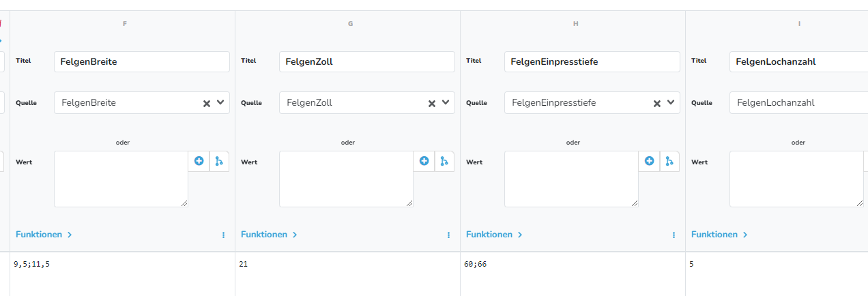Open FelgenEinpresstiefe Quelle dropdown arrow

coord(671,102)
